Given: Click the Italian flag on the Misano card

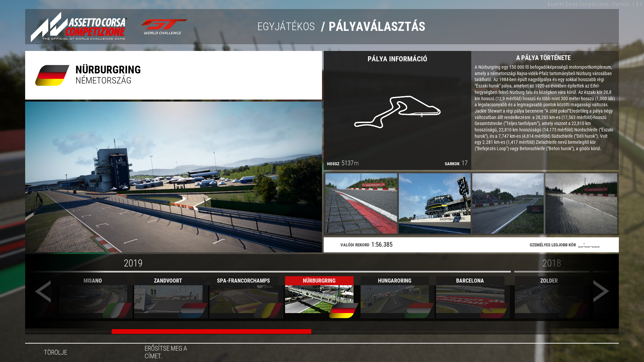Looking at the screenshot, I should (117, 310).
